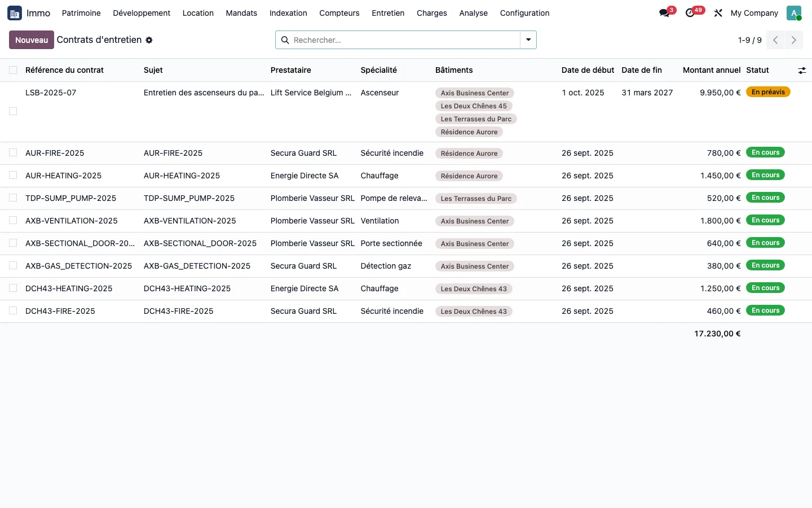Screen dimensions: 812x508
Task: Select the AUR-FIRE-2025 row checkbox
Action: coord(13,152)
